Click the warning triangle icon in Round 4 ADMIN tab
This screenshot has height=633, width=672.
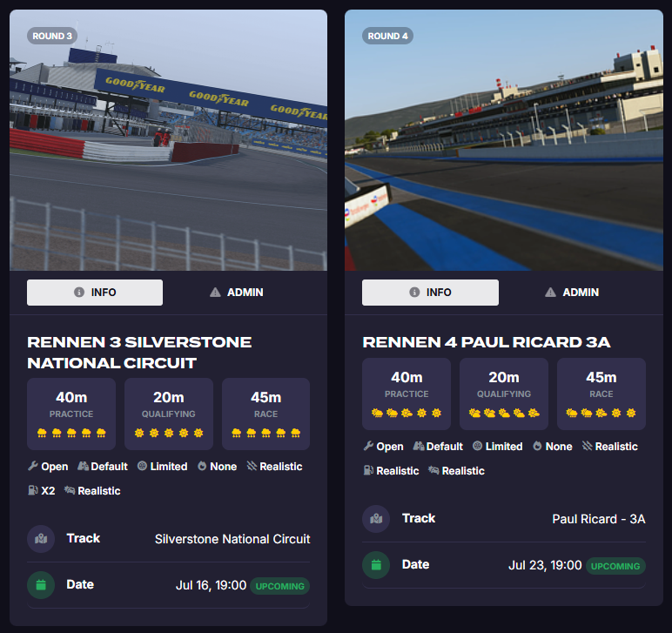pyautogui.click(x=550, y=293)
